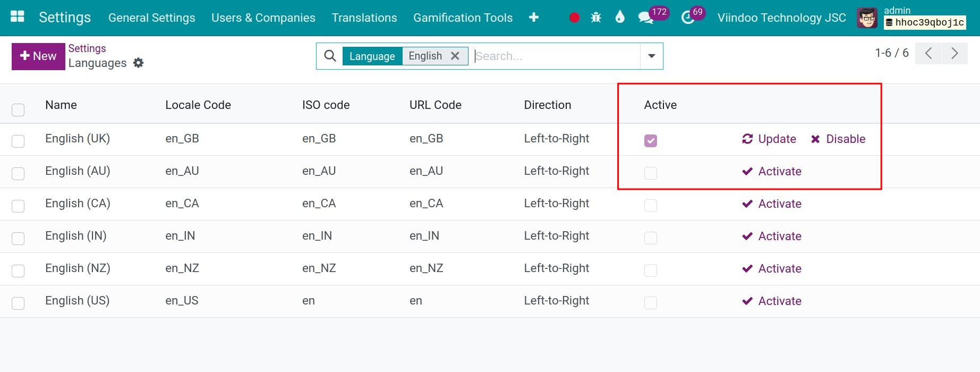This screenshot has height=372, width=980.
Task: Expand the search options dropdown arrow
Action: tap(652, 56)
